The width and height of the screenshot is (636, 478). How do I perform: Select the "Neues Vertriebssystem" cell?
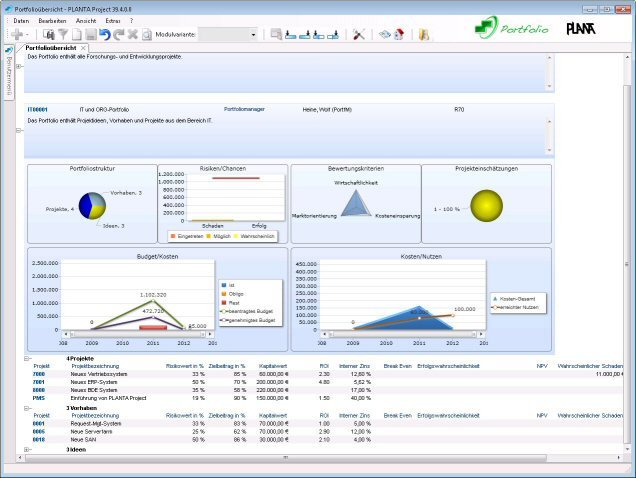[99, 374]
